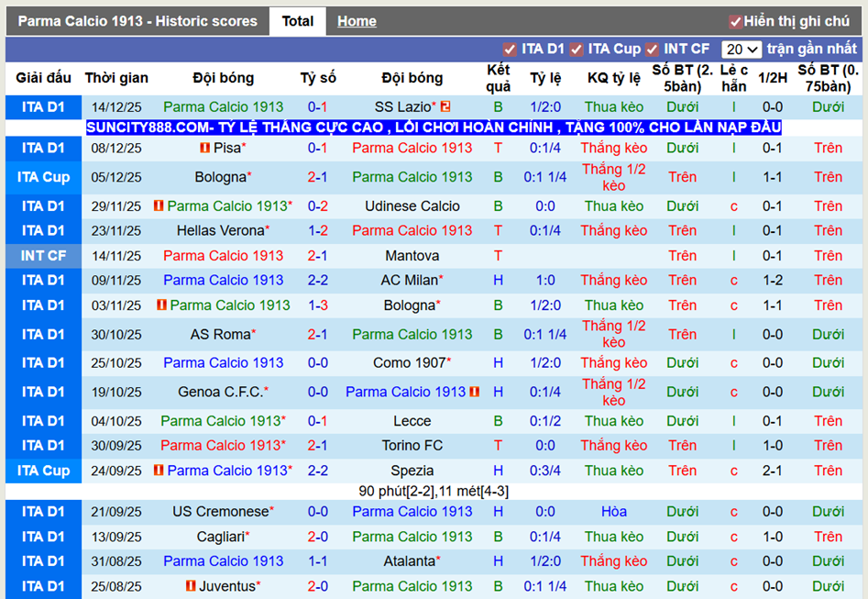Uncheck the ITA Cup filter checkbox

[x=577, y=50]
